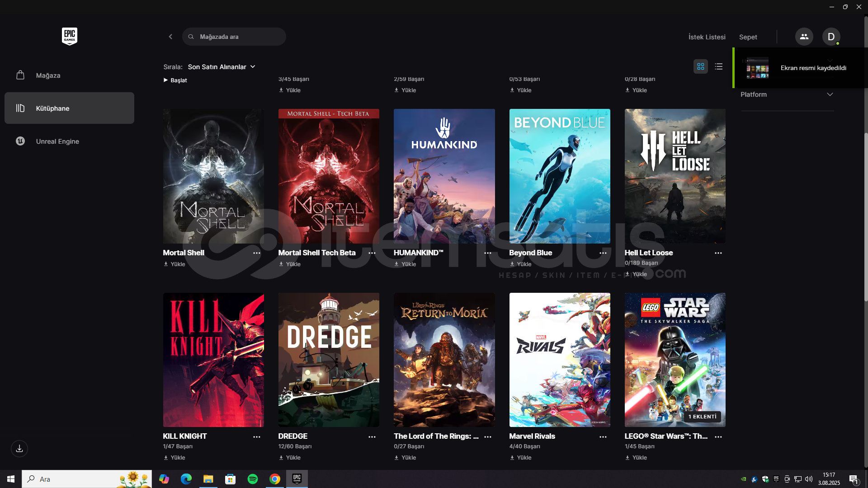Open the Unreal Engine section

click(69, 141)
